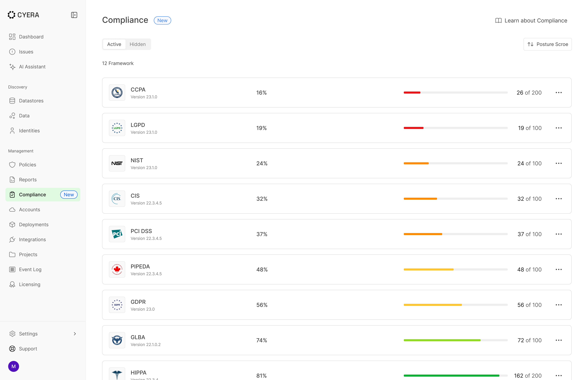
Task: Open the CCPA three-dot options menu
Action: (558, 93)
